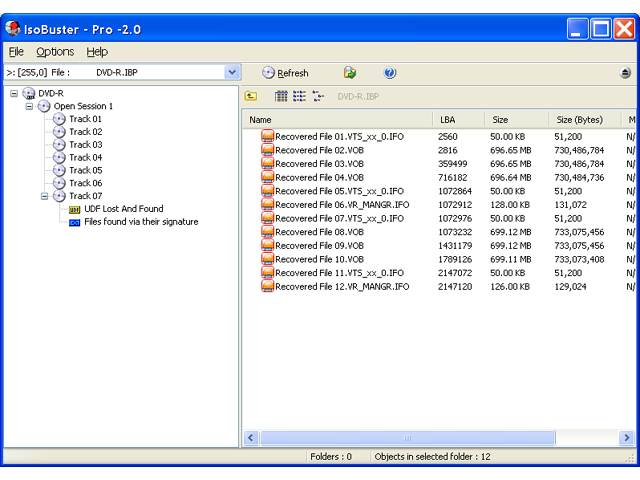Select Track 06 in tree

86,183
